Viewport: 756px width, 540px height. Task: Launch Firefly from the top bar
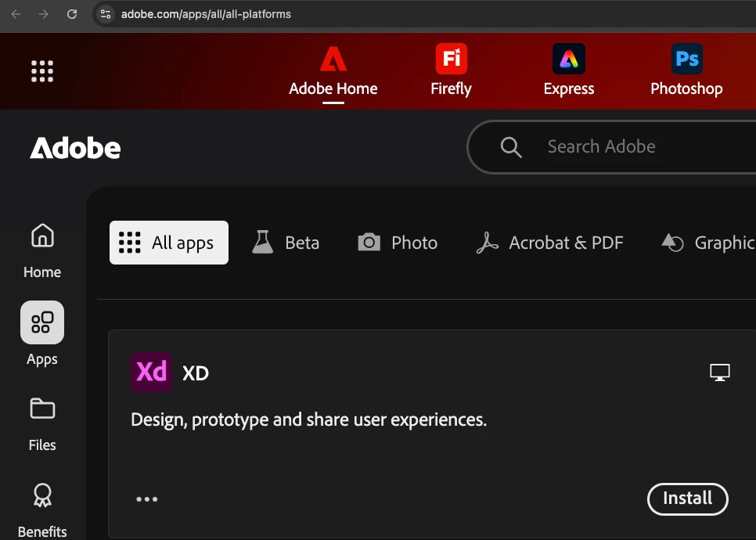click(451, 71)
